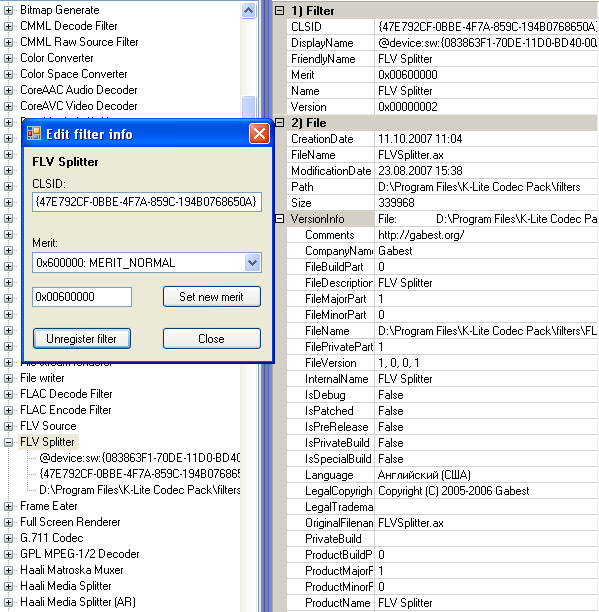Image resolution: width=599 pixels, height=612 pixels.
Task: Click the Comments value http://gabest.org/
Action: pos(421,235)
